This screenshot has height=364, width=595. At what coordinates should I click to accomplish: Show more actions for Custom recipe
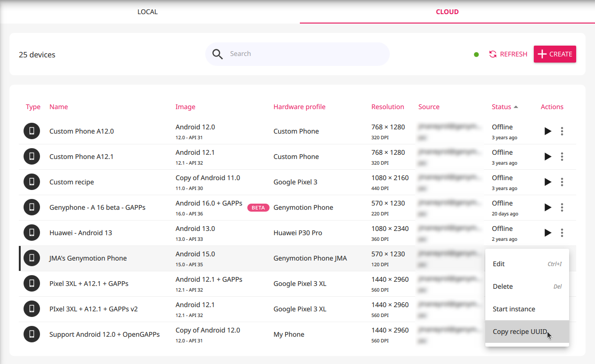click(x=562, y=182)
